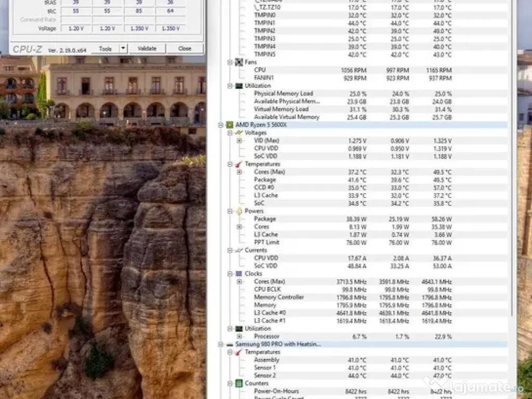
Task: Expand the Processor utilization node
Action: (x=239, y=337)
